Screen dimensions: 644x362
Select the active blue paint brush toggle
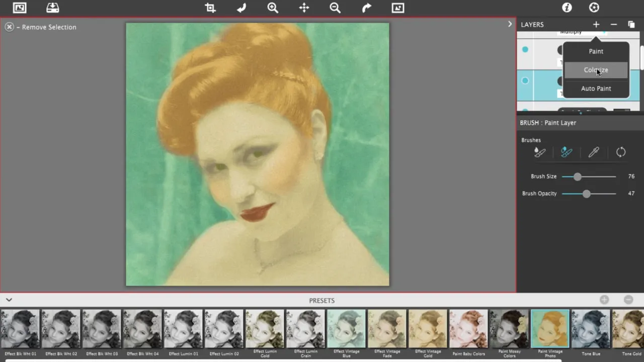pyautogui.click(x=567, y=152)
